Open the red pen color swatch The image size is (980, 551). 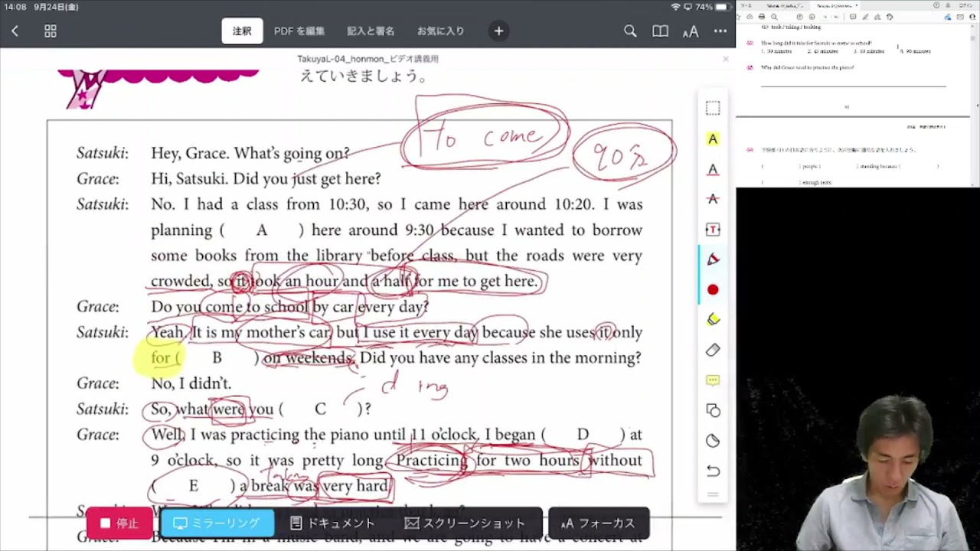(713, 290)
